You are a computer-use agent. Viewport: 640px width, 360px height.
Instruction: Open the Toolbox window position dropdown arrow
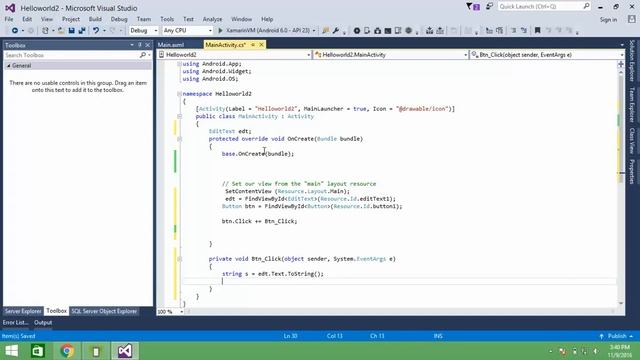tap(132, 45)
